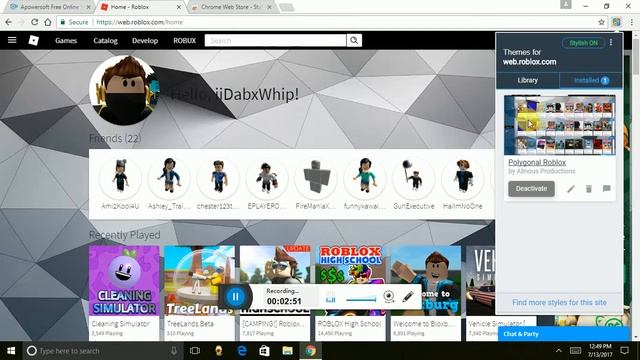The height and width of the screenshot is (360, 640).
Task: Click the Chrome icon on the taskbar
Action: pyautogui.click(x=311, y=351)
